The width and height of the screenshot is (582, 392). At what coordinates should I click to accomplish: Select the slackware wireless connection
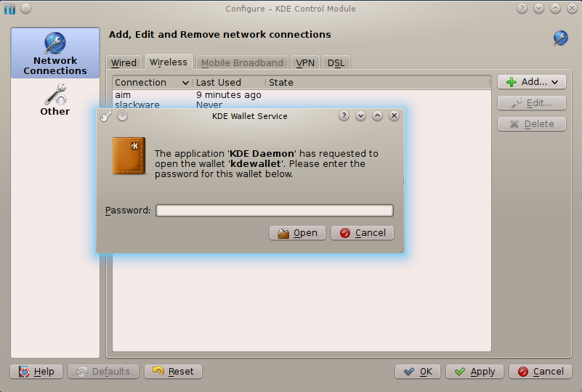(x=137, y=105)
